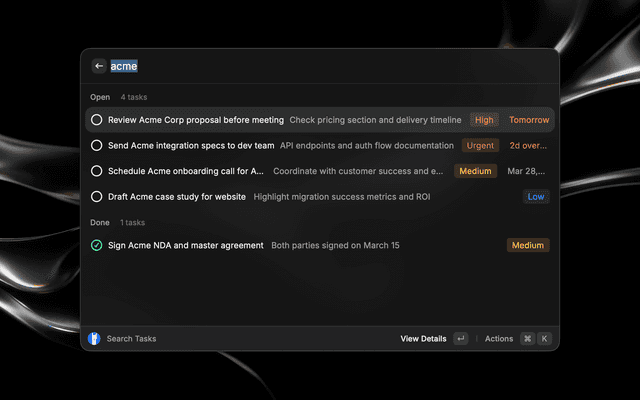Click the Medium tag on the onboarding call task
Image resolution: width=640 pixels, height=400 pixels.
click(475, 171)
